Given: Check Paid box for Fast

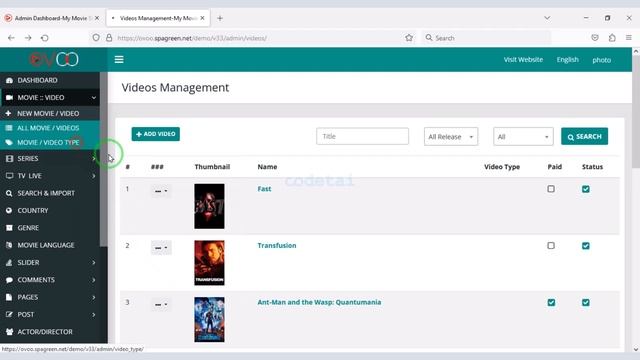Looking at the screenshot, I should click(551, 189).
